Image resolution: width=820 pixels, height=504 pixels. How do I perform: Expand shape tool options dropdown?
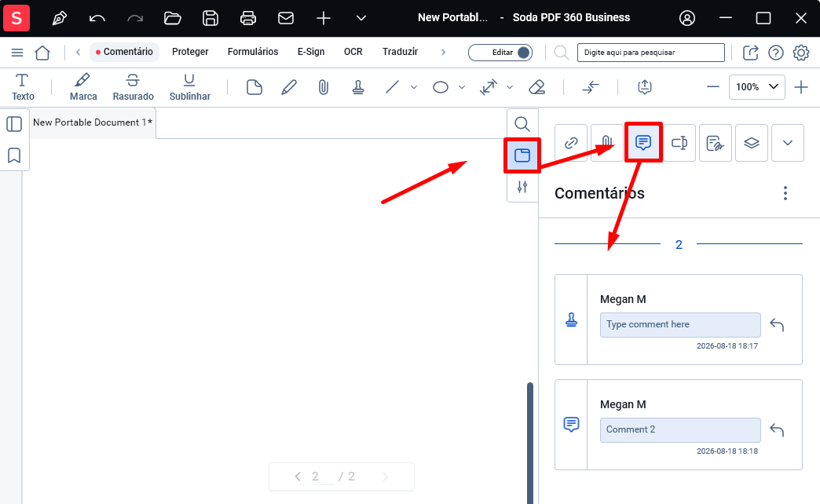462,87
